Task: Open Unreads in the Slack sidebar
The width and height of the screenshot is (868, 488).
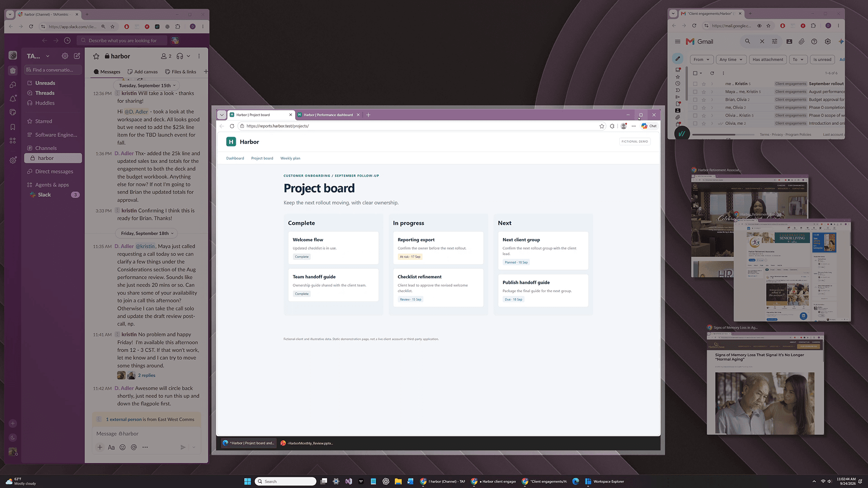Action: (53, 83)
